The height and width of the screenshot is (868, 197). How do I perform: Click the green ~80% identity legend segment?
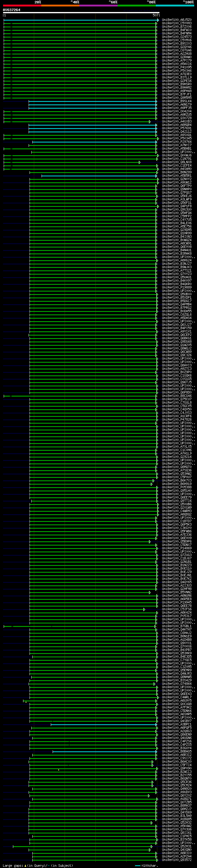coord(137,6)
